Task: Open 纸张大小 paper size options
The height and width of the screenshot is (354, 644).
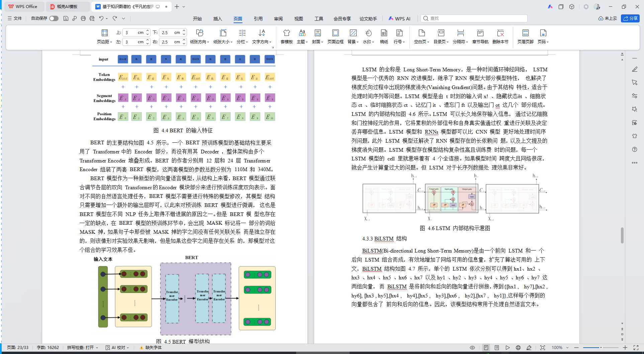Action: coord(223,37)
